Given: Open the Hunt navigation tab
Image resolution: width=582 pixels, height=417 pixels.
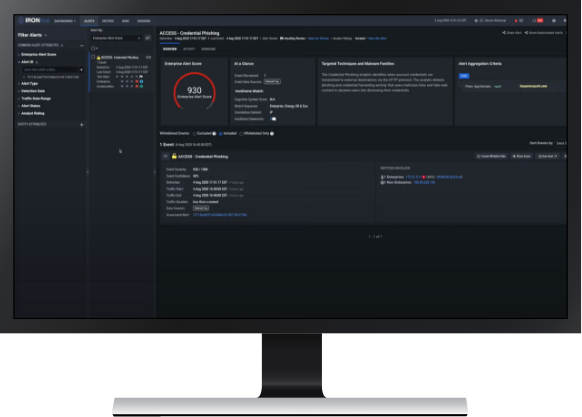Looking at the screenshot, I should [x=125, y=21].
